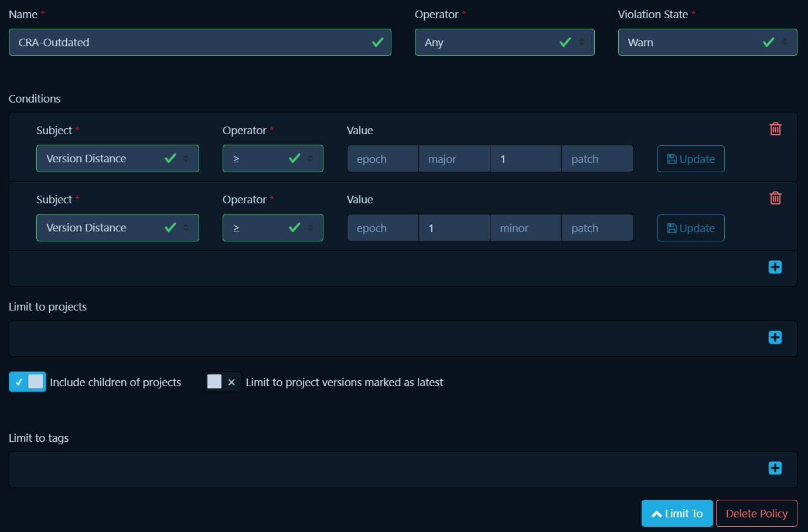Add a project under Limit to projects
The image size is (808, 532).
(775, 337)
